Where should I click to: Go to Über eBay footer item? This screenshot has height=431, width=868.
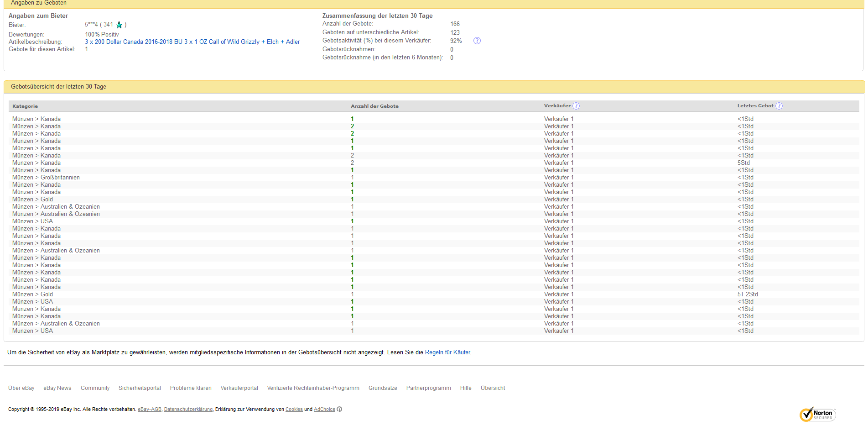click(21, 388)
